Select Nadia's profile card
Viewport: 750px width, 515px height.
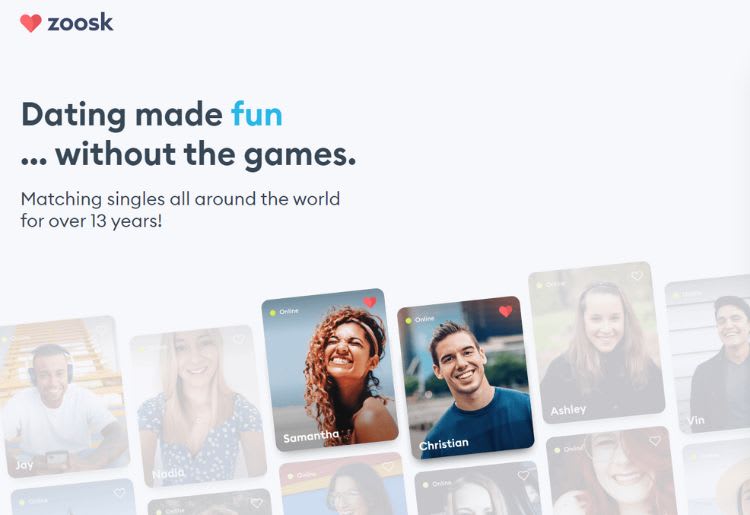click(198, 406)
